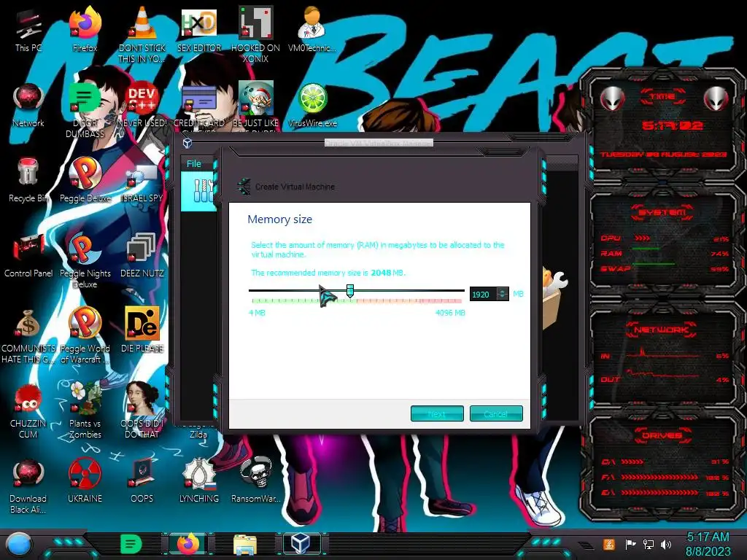This screenshot has height=560, width=747.
Task: Open the Download Black Ali... shortcut
Action: (x=28, y=486)
